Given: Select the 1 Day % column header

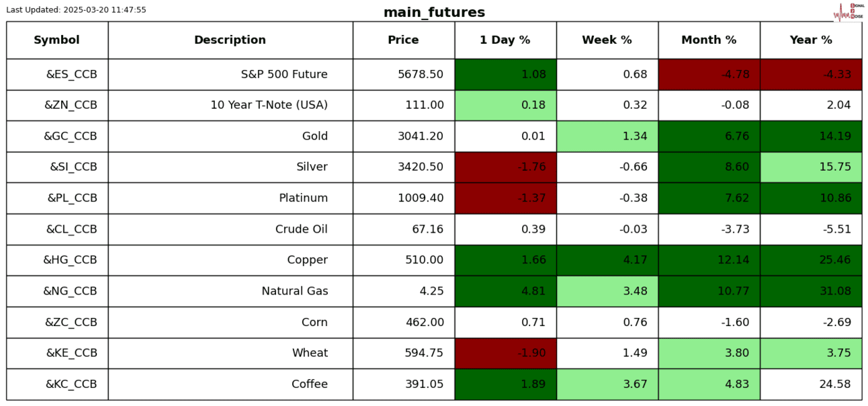Looking at the screenshot, I should 505,40.
